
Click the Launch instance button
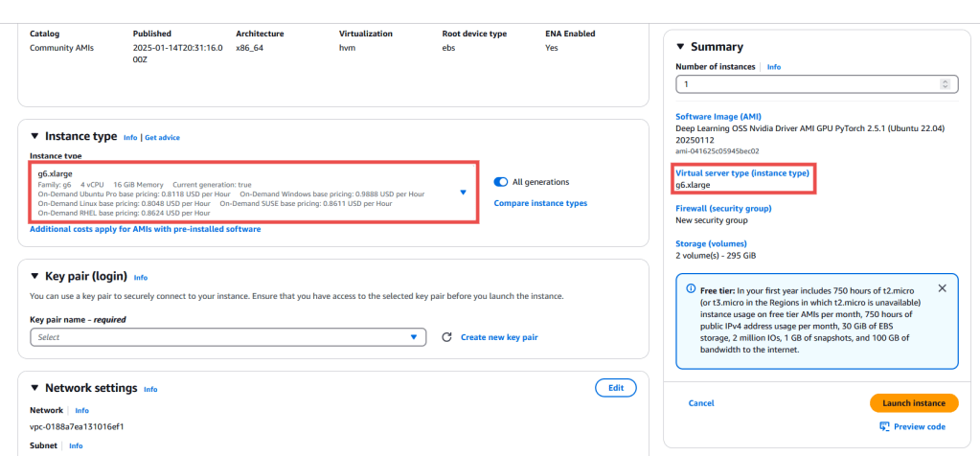[x=914, y=403]
